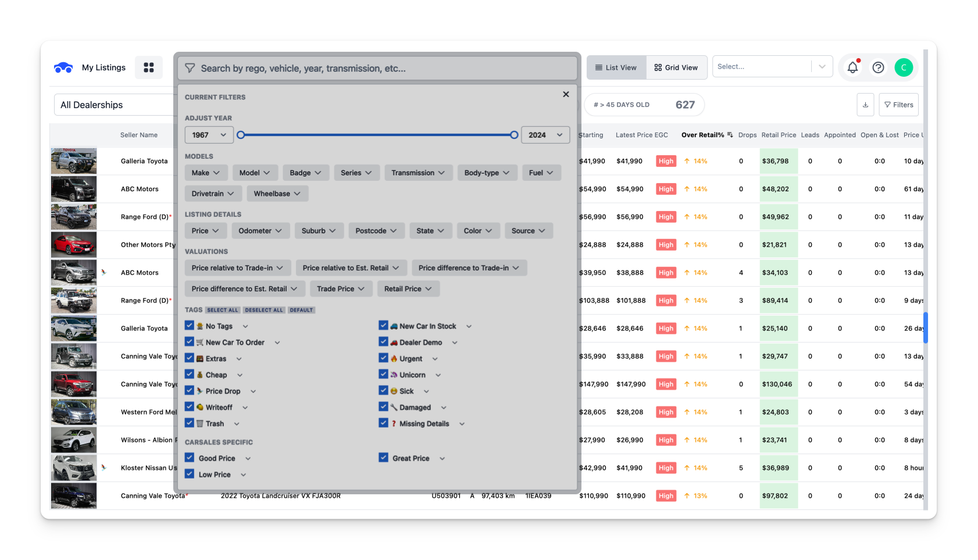Image resolution: width=978 pixels, height=560 pixels.
Task: Click the right year slider handle
Action: pos(514,135)
